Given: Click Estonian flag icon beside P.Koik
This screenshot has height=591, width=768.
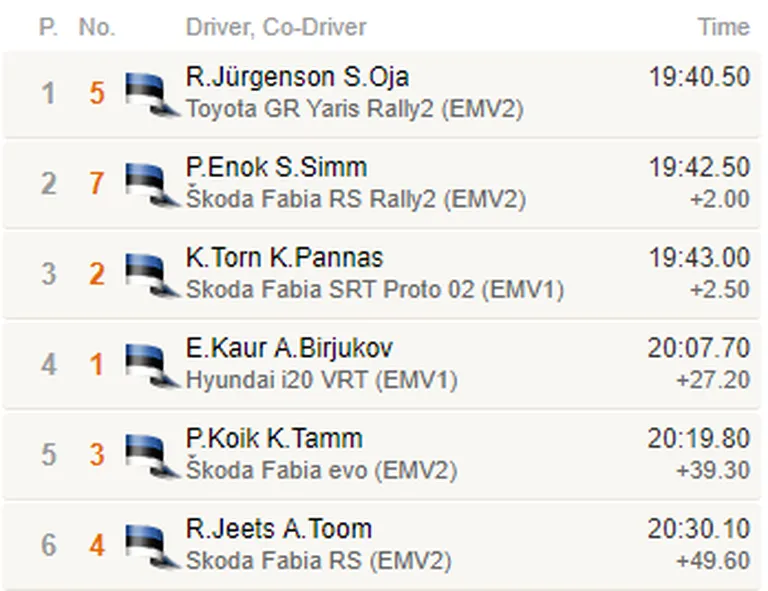Looking at the screenshot, I should [152, 456].
